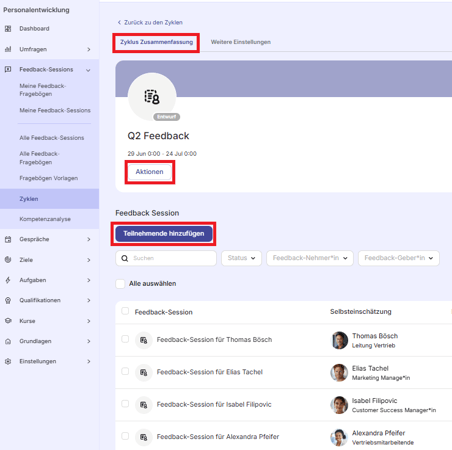Image resolution: width=452 pixels, height=450 pixels.
Task: Collapse the Feedback-Sessions sidebar section
Action: [88, 70]
